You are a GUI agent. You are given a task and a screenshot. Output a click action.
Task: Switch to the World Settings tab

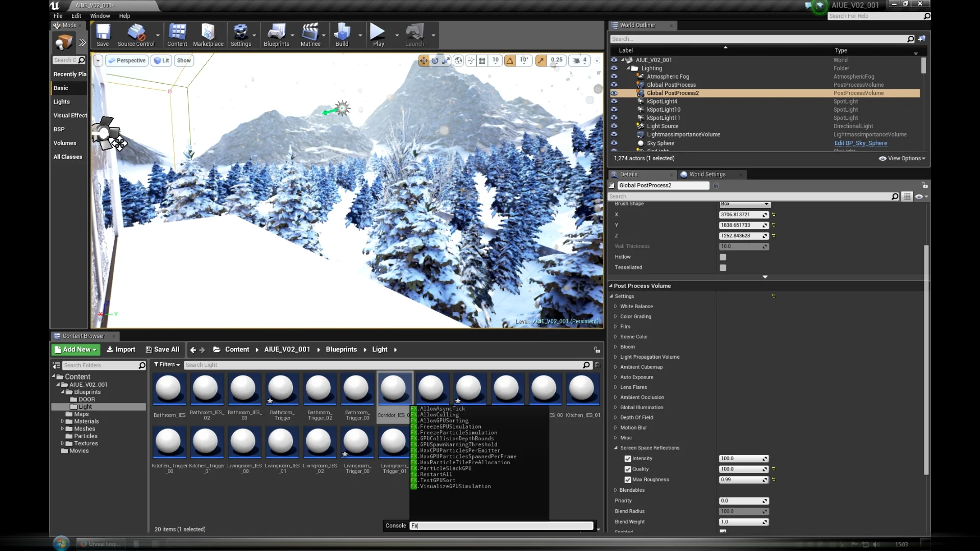(707, 174)
